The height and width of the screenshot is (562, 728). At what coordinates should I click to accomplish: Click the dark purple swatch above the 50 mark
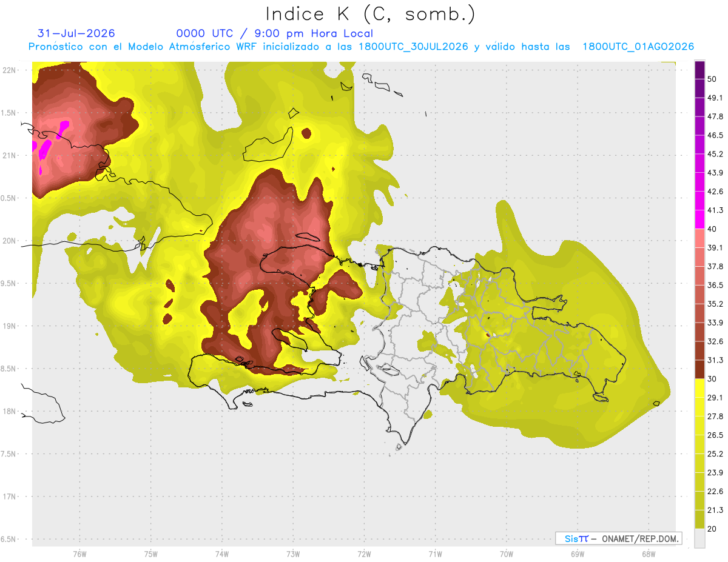point(699,70)
